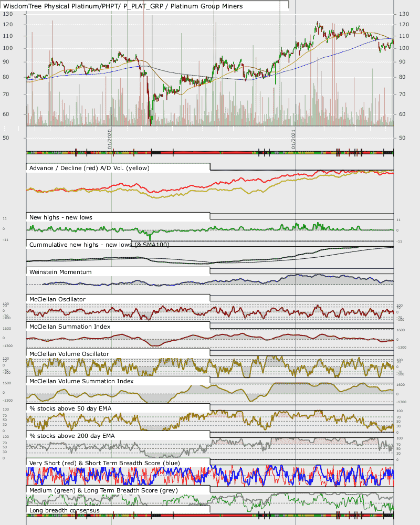Click the 'New highs - new lows' panel label
This screenshot has width=420, height=525.
(x=60, y=217)
